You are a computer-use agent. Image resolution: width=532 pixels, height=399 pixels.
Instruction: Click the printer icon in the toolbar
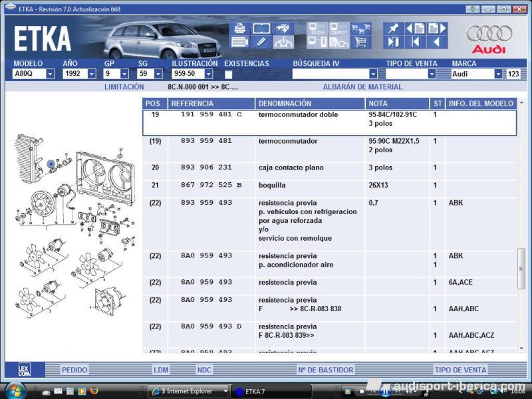click(x=240, y=29)
